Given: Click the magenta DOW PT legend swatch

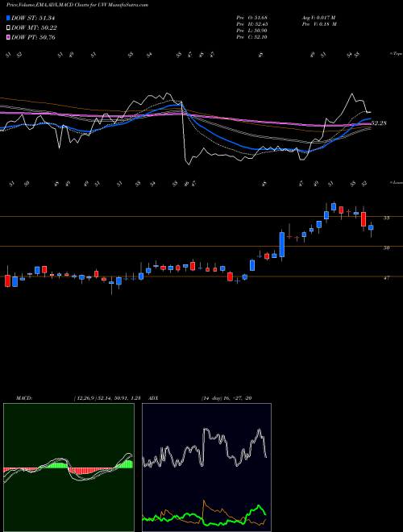Looking at the screenshot, I should (8, 37).
